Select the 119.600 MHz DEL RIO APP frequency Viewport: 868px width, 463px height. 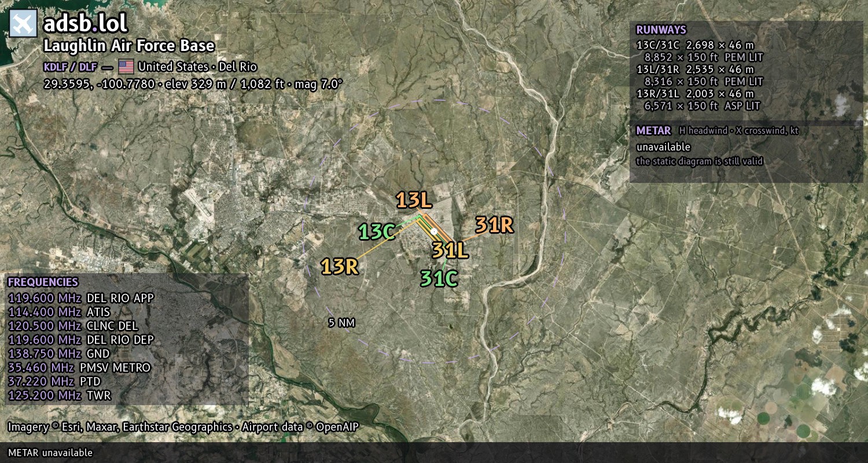(x=81, y=298)
